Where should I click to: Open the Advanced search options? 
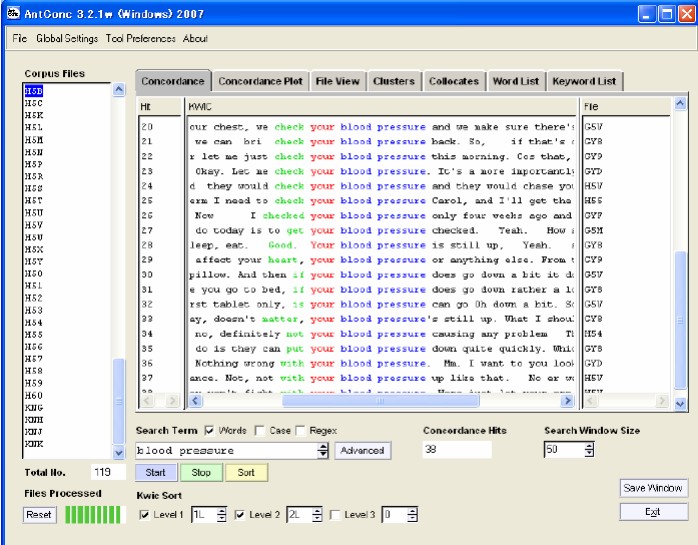(362, 451)
